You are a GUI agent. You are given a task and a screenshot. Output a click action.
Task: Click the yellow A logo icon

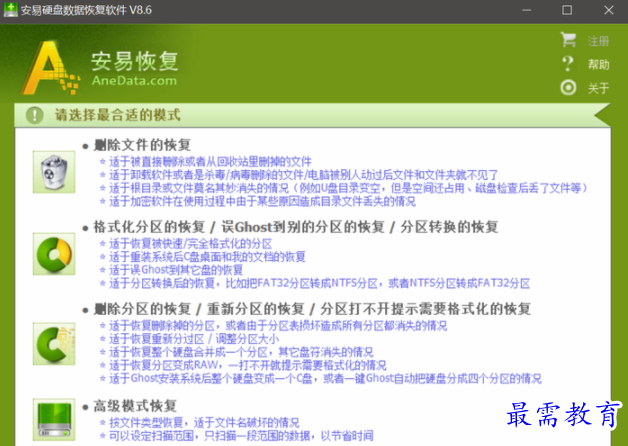point(50,67)
